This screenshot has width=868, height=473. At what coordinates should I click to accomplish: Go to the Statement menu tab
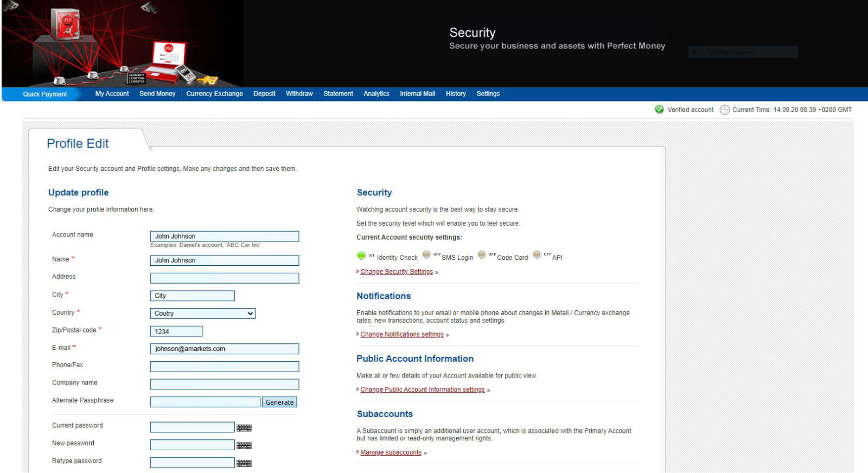[338, 94]
